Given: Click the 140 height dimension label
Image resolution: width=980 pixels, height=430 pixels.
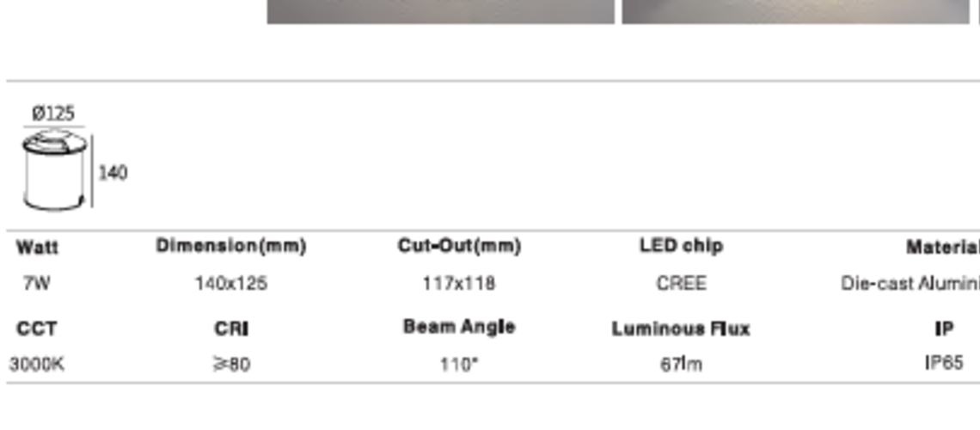Looking at the screenshot, I should pyautogui.click(x=113, y=173).
